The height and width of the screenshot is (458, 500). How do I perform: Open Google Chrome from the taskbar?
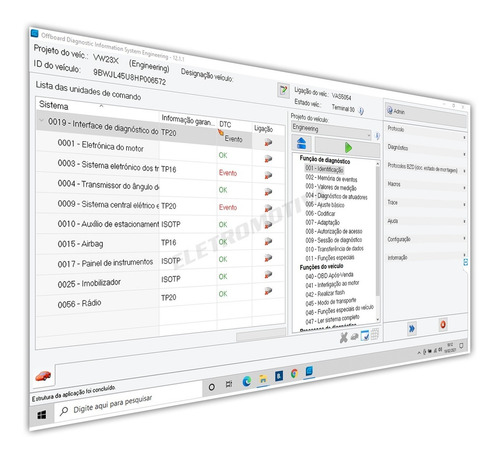pyautogui.click(x=294, y=374)
